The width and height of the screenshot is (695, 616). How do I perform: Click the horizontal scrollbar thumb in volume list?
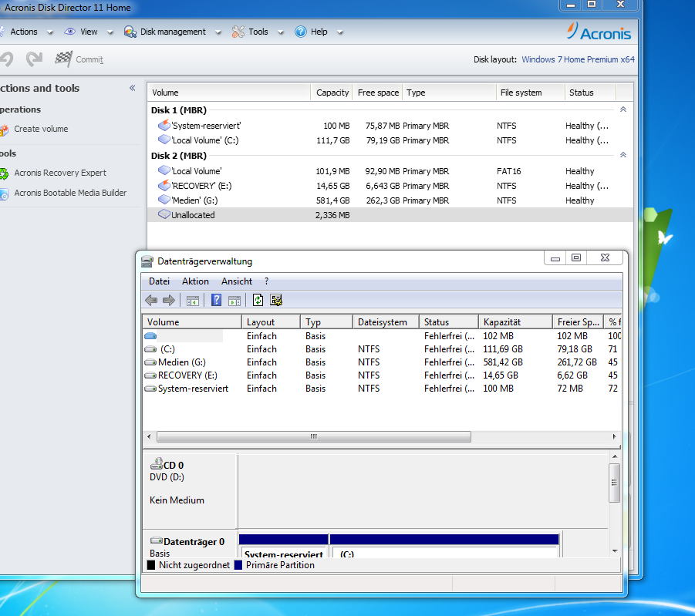[314, 436]
